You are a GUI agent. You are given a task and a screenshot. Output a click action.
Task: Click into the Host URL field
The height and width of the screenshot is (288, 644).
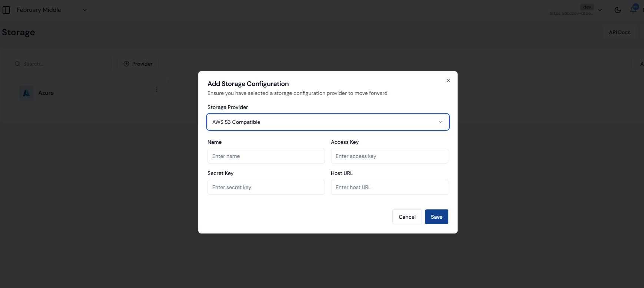pos(389,187)
